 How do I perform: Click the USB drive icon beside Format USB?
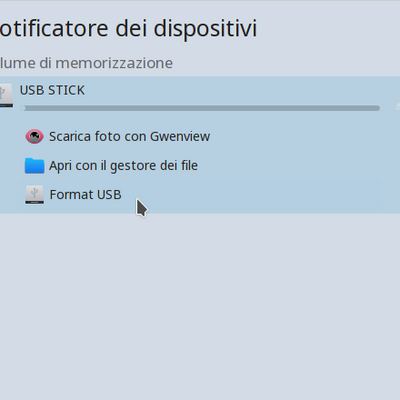(34, 195)
